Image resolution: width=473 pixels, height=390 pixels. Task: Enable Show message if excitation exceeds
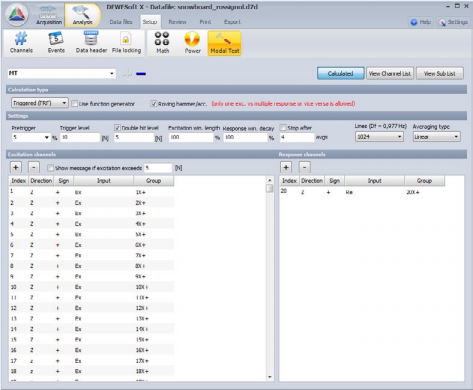[x=50, y=168]
